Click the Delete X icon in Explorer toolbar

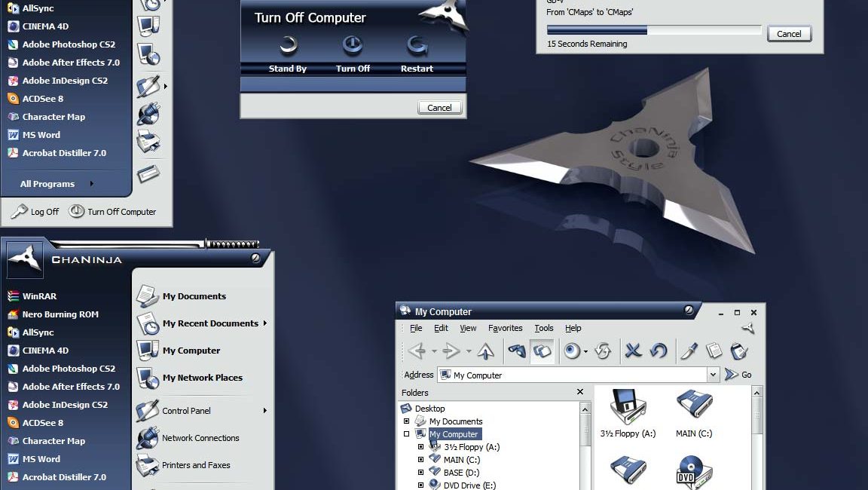tap(633, 351)
